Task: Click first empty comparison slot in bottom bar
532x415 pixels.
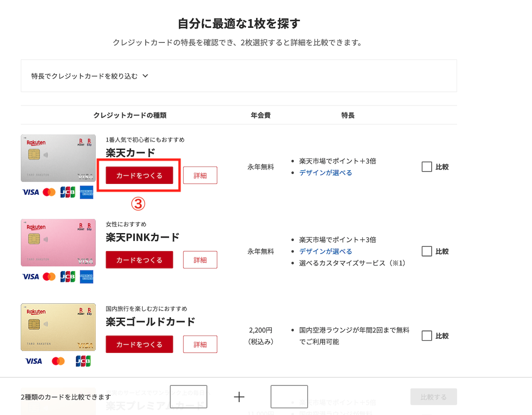Action: [188, 397]
